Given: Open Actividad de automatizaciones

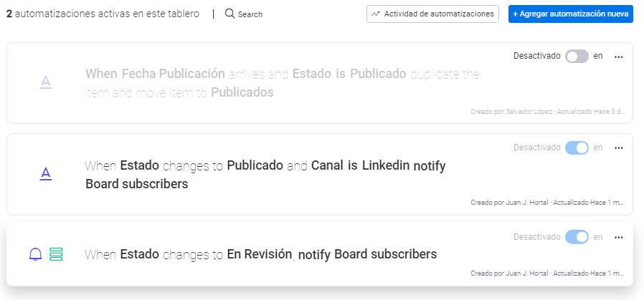Looking at the screenshot, I should point(432,14).
